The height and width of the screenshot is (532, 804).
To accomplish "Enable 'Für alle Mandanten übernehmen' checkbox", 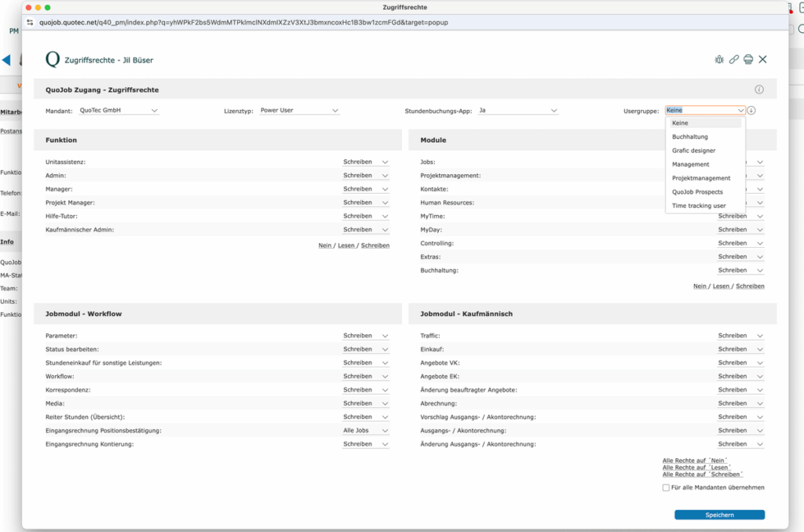I will (666, 487).
